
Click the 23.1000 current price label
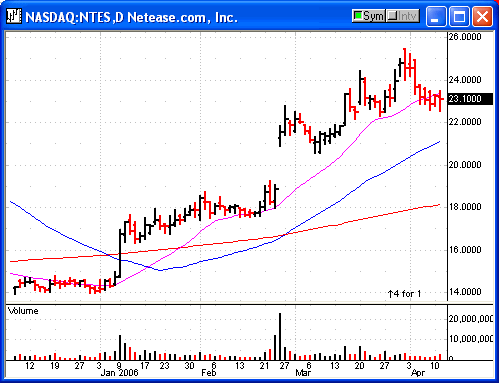click(x=470, y=99)
